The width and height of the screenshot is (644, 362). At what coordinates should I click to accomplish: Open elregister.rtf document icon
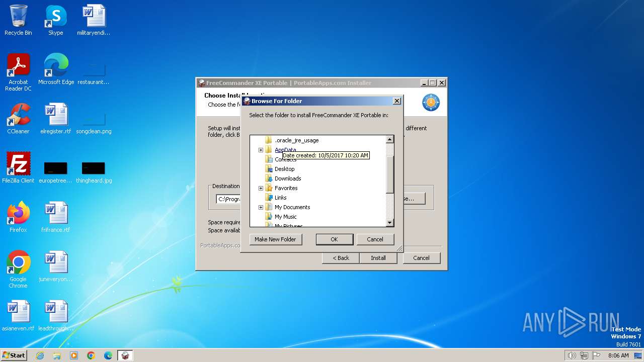(56, 118)
